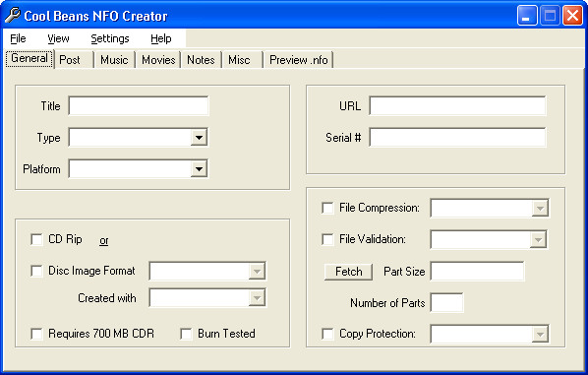Enable the File Validation checkbox
Viewport: 588px width, 375px height.
(x=327, y=239)
